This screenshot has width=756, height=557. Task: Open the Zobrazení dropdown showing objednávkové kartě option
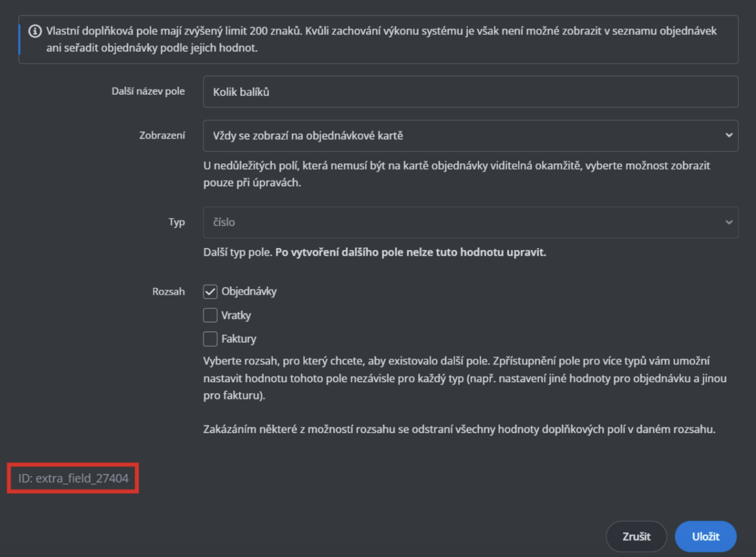point(471,136)
